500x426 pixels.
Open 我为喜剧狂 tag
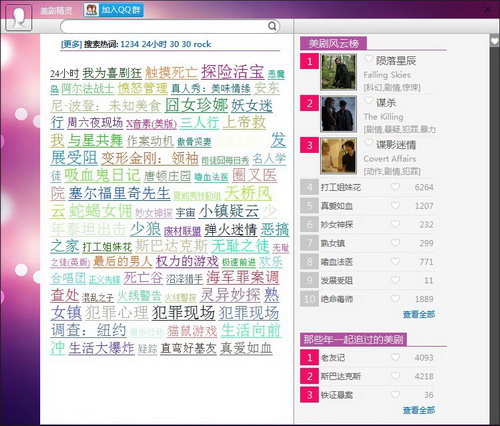coord(112,73)
